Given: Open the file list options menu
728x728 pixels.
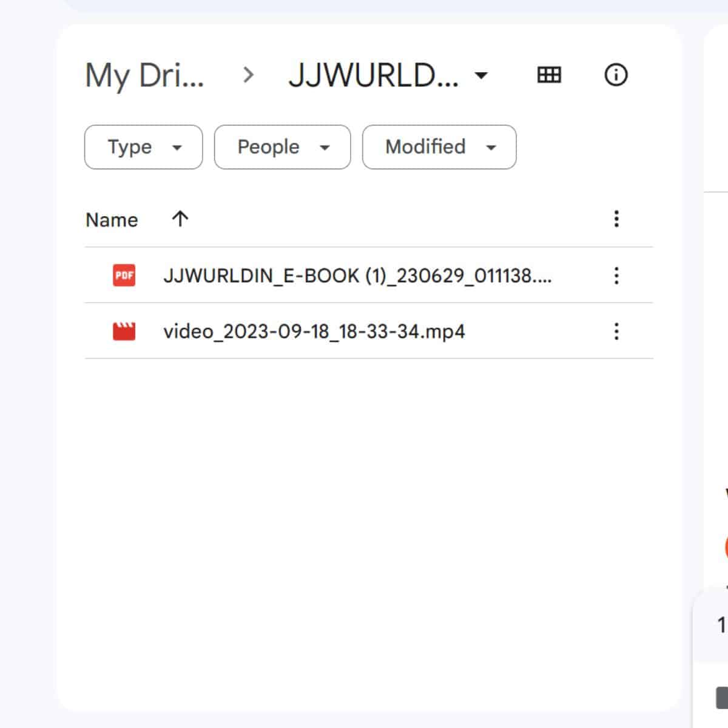Looking at the screenshot, I should [x=616, y=219].
